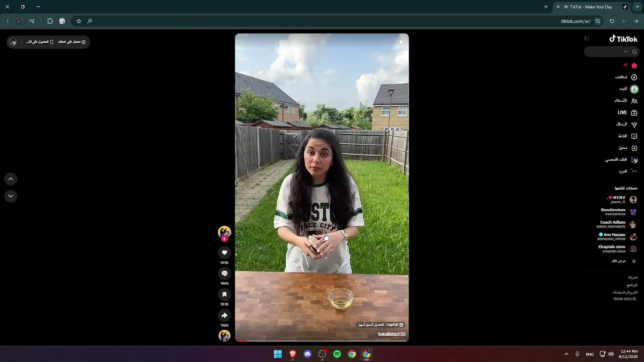Open the Profile item in the sidebar
The image size is (644, 362).
point(621,160)
